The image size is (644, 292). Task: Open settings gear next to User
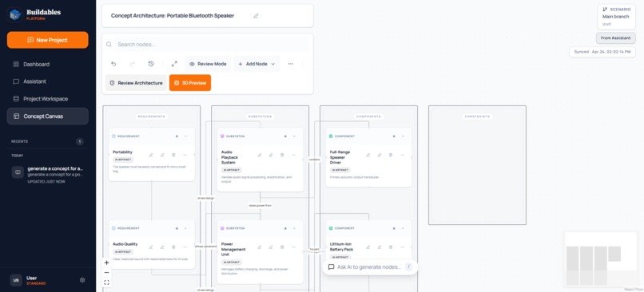coord(82,280)
